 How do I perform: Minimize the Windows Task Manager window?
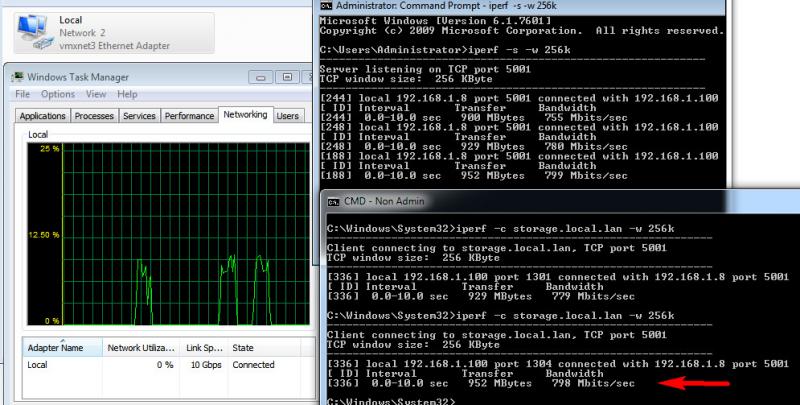tap(261, 77)
